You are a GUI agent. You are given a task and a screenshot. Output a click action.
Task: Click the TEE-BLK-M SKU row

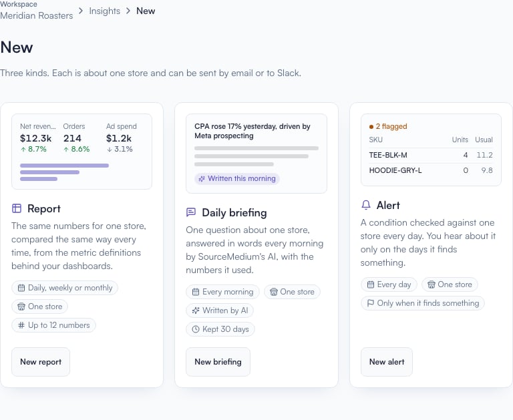tap(431, 155)
